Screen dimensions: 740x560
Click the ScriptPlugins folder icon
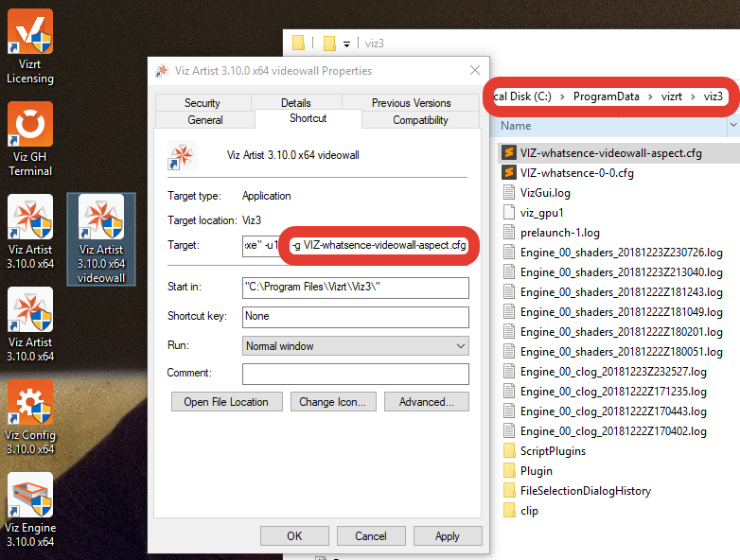coord(509,450)
